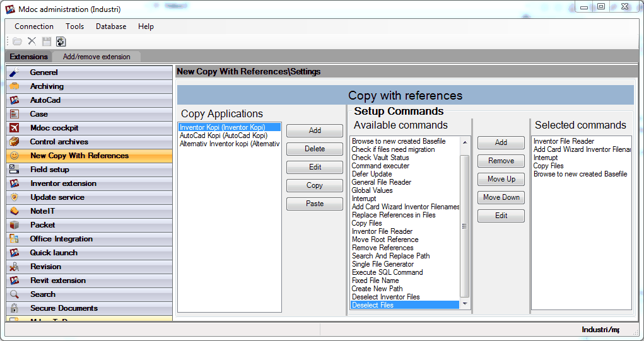Screen dimensions: 644x341
Task: Click the Paste button
Action: (x=315, y=204)
